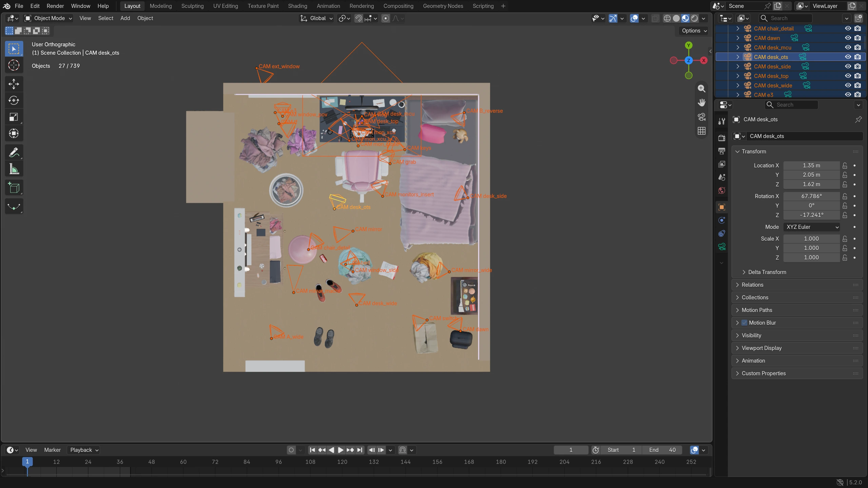Click the outliner Search field
The height and width of the screenshot is (488, 868).
[786, 18]
